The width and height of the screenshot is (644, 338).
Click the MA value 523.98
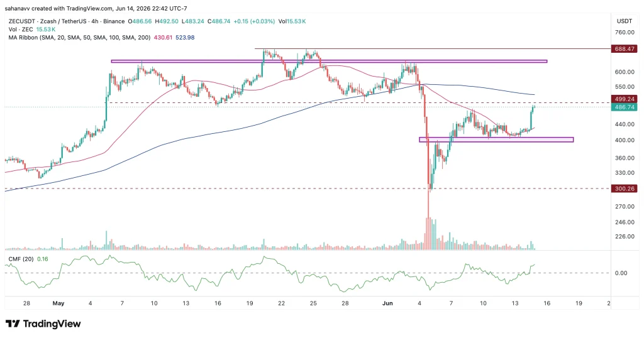pos(185,37)
